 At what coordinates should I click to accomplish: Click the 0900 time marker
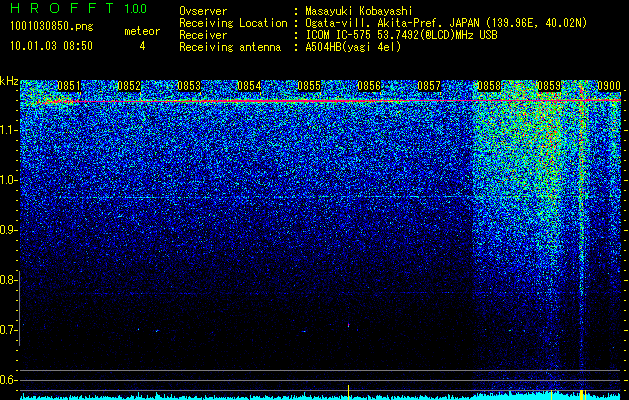[609, 86]
